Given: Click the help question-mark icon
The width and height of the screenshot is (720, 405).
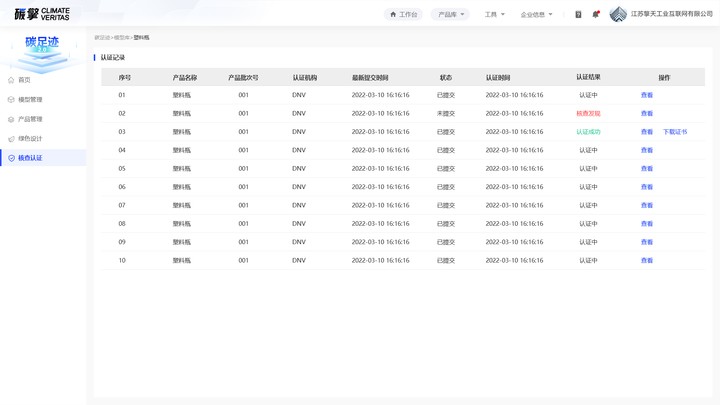Looking at the screenshot, I should 578,15.
